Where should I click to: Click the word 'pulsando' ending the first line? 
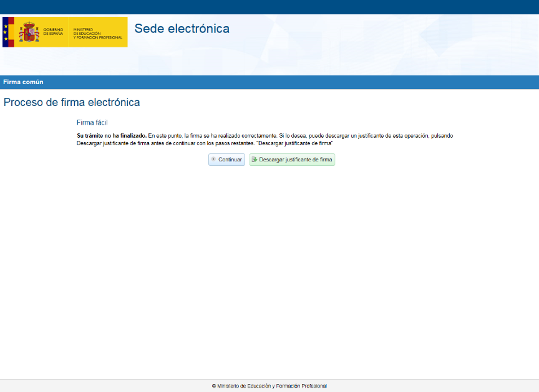tap(441, 135)
